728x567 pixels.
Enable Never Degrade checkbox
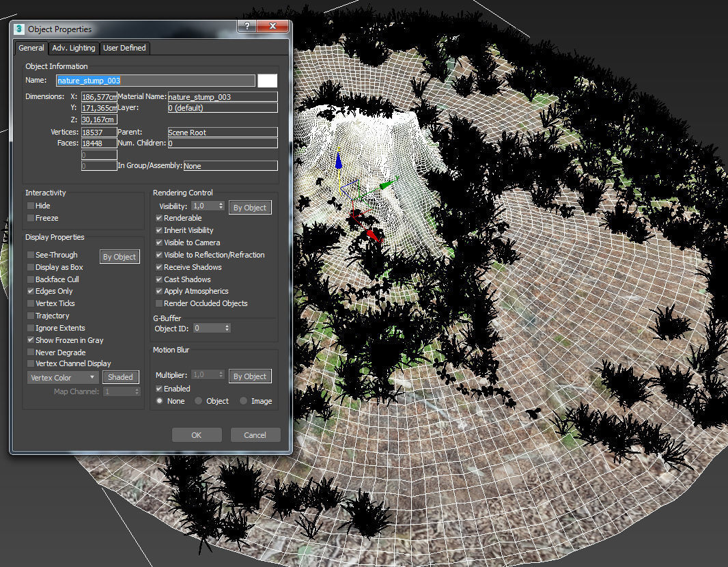pos(31,352)
